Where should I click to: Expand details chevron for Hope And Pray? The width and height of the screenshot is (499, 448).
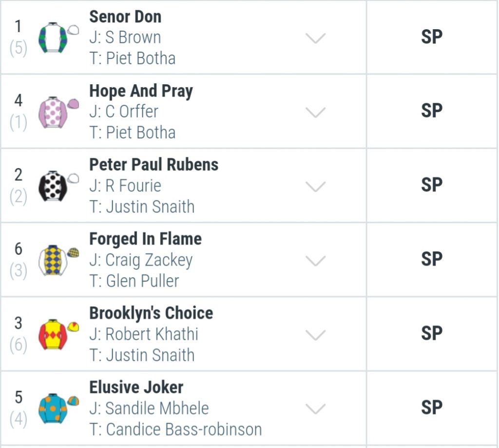pyautogui.click(x=315, y=112)
